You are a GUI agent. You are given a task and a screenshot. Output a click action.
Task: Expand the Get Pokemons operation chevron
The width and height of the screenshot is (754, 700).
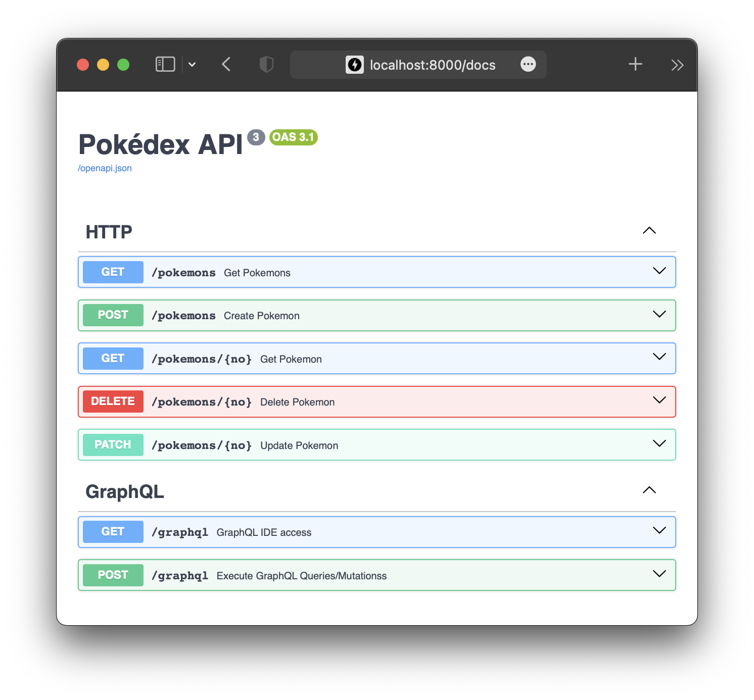click(659, 271)
